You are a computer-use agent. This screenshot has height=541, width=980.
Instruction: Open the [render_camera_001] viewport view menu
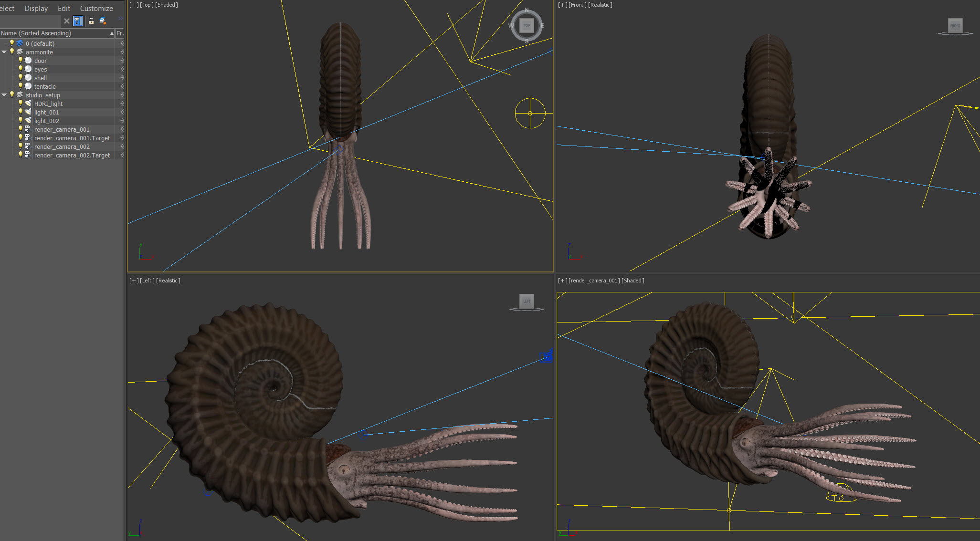[594, 281]
